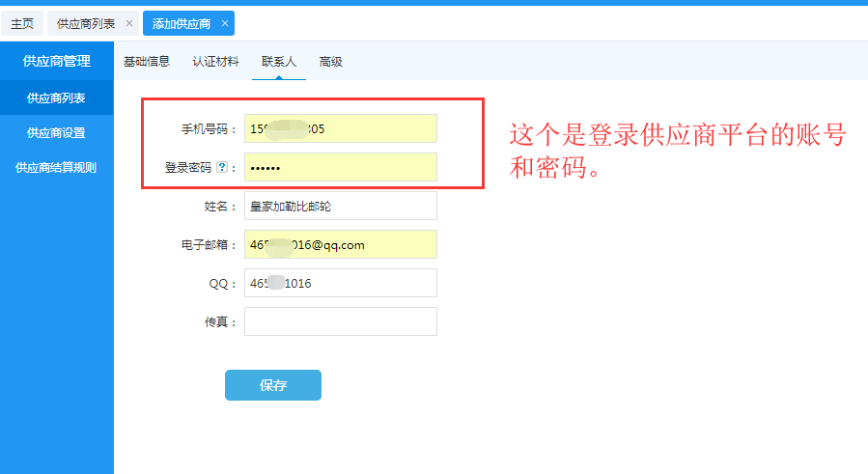
Task: Open the 供应商列表 top tab
Action: pos(85,23)
